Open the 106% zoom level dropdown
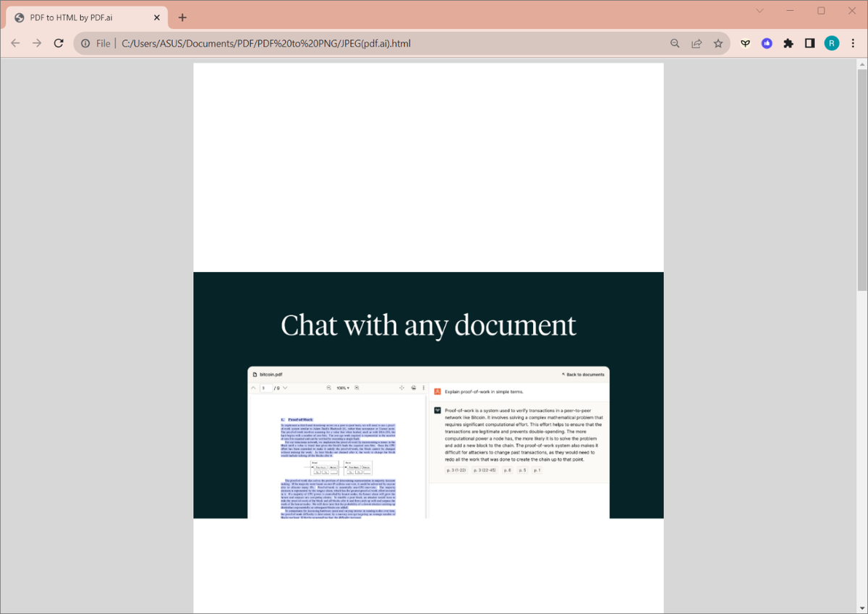This screenshot has height=614, width=868. 341,388
